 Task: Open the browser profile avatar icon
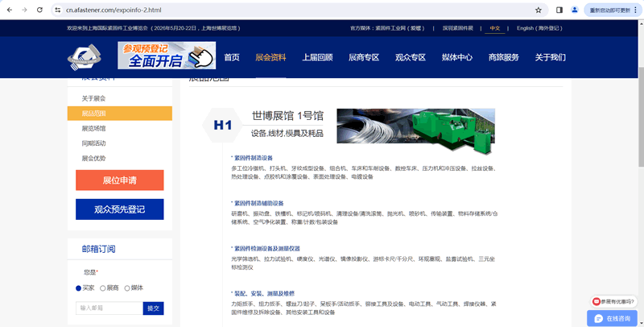click(575, 10)
